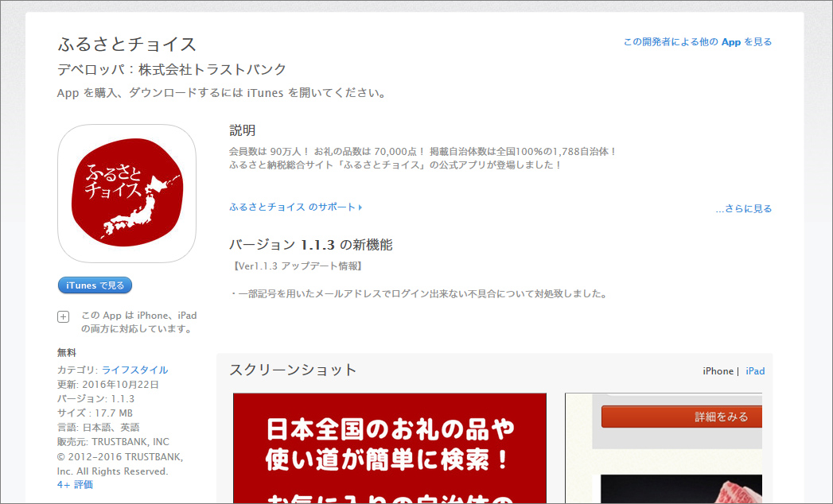Click the サイズ : 17.7 MB text
This screenshot has width=833, height=504.
point(95,413)
